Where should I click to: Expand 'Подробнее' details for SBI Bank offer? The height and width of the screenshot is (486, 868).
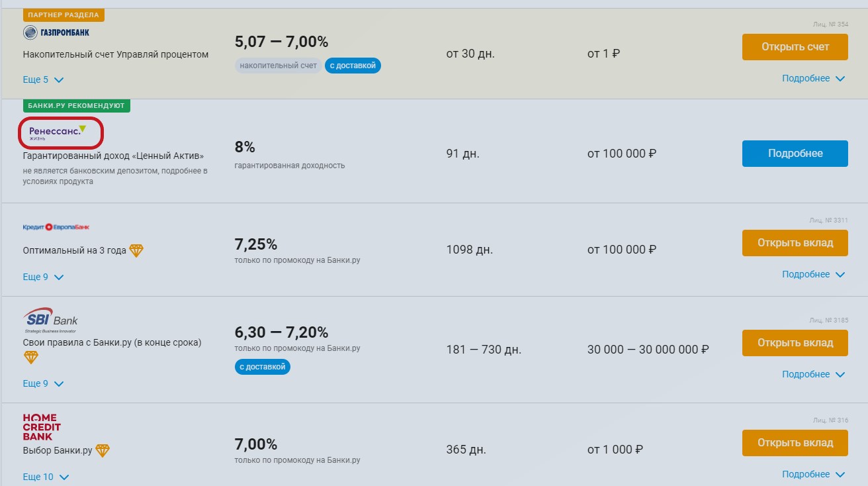pyautogui.click(x=813, y=374)
